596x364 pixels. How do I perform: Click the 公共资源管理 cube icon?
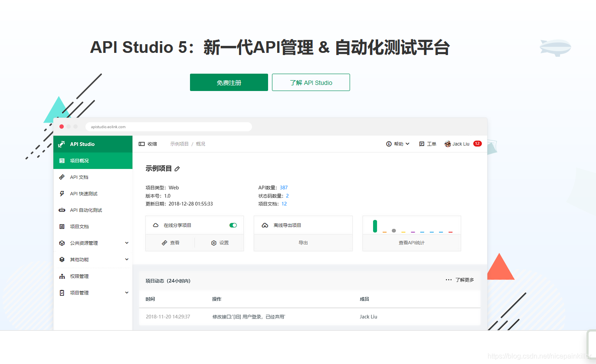[x=62, y=243]
